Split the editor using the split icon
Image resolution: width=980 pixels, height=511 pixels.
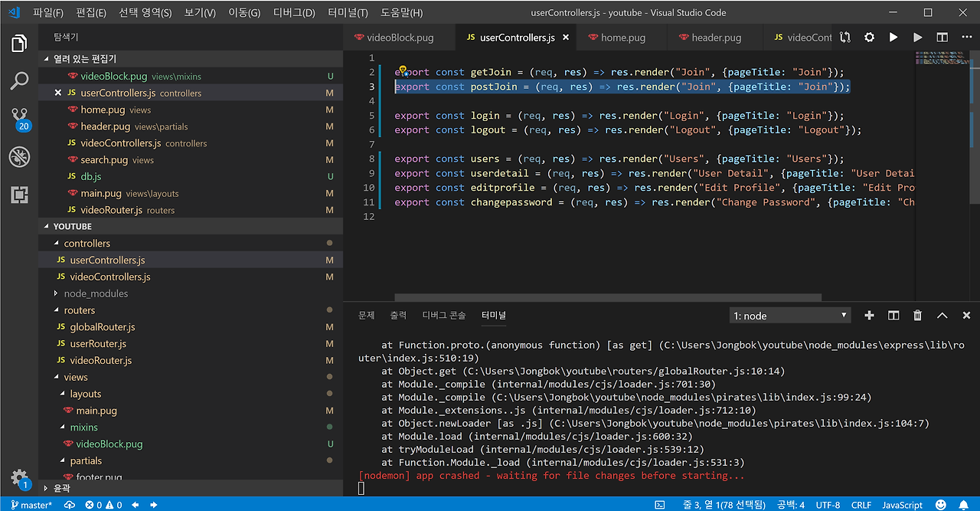(x=942, y=38)
